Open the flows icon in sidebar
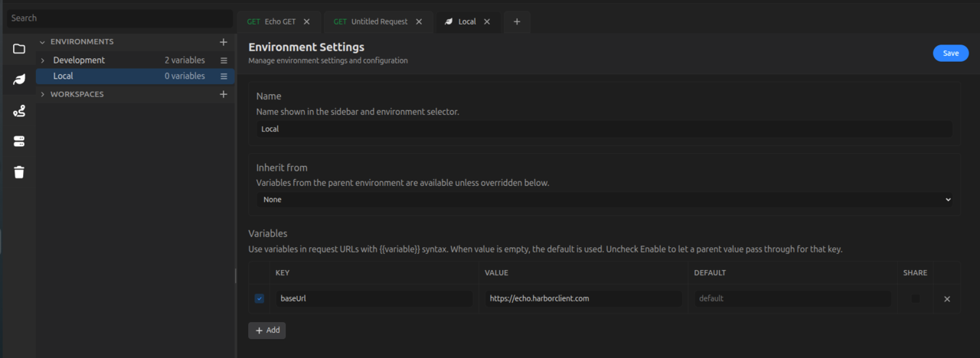The width and height of the screenshot is (980, 358). pyautogui.click(x=19, y=111)
